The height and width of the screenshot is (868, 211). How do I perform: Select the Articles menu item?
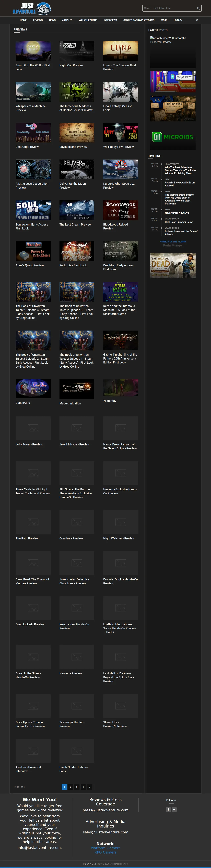click(x=67, y=20)
